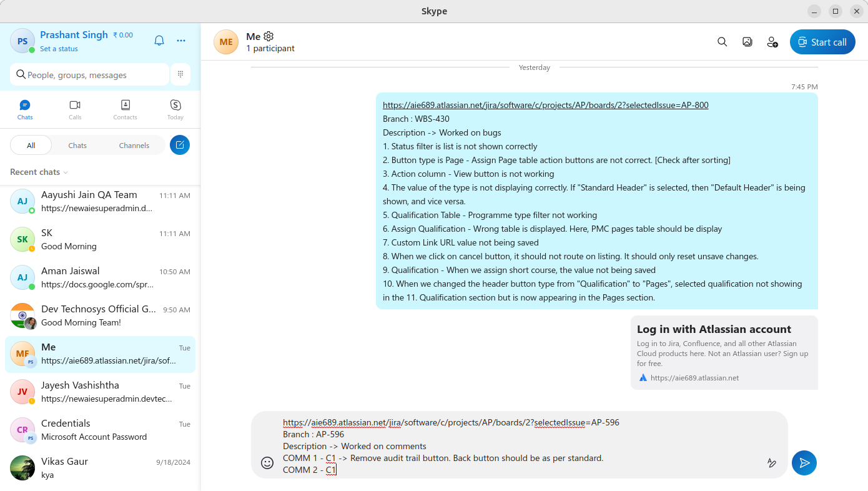Click the Prashant Singh profile avatar
868x491 pixels.
(22, 41)
